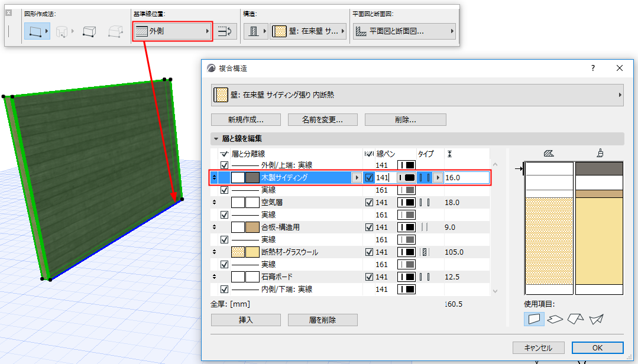Click the surface paint preview column icon
Image resolution: width=638 pixels, height=364 pixels.
[600, 153]
